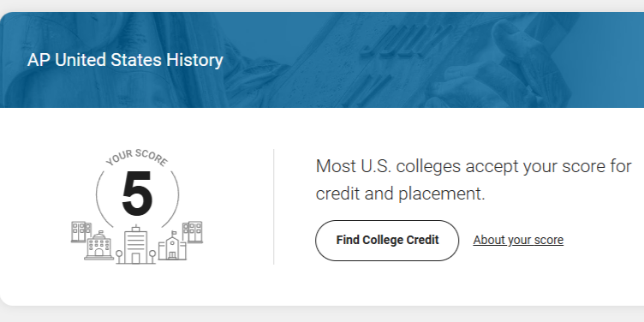The width and height of the screenshot is (644, 322).
Task: Click the vertical divider beside the score graphic
Action: [273, 206]
